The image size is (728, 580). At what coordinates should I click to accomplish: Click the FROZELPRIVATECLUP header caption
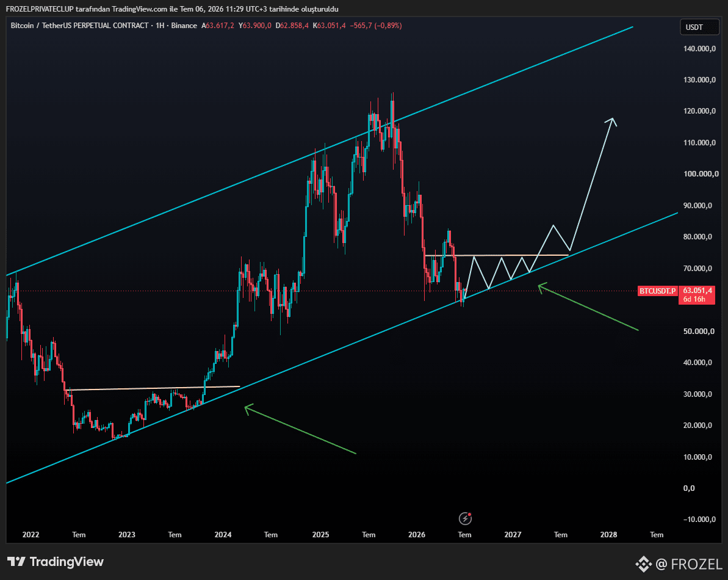point(172,9)
